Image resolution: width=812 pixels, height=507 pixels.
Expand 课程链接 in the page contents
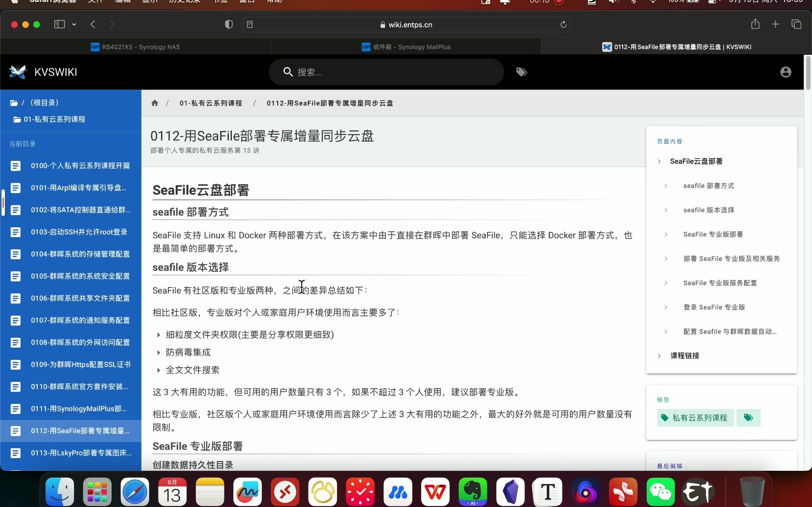coord(659,356)
